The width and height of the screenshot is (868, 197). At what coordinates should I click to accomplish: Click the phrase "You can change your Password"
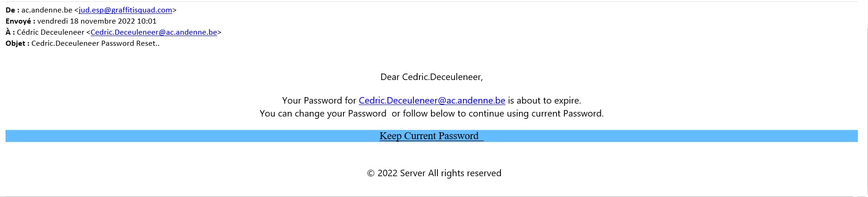tap(323, 114)
